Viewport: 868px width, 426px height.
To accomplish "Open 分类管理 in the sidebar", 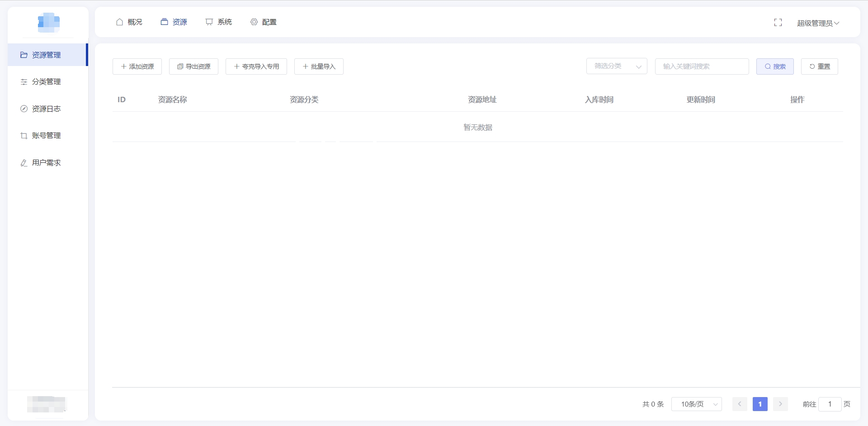I will pyautogui.click(x=47, y=82).
